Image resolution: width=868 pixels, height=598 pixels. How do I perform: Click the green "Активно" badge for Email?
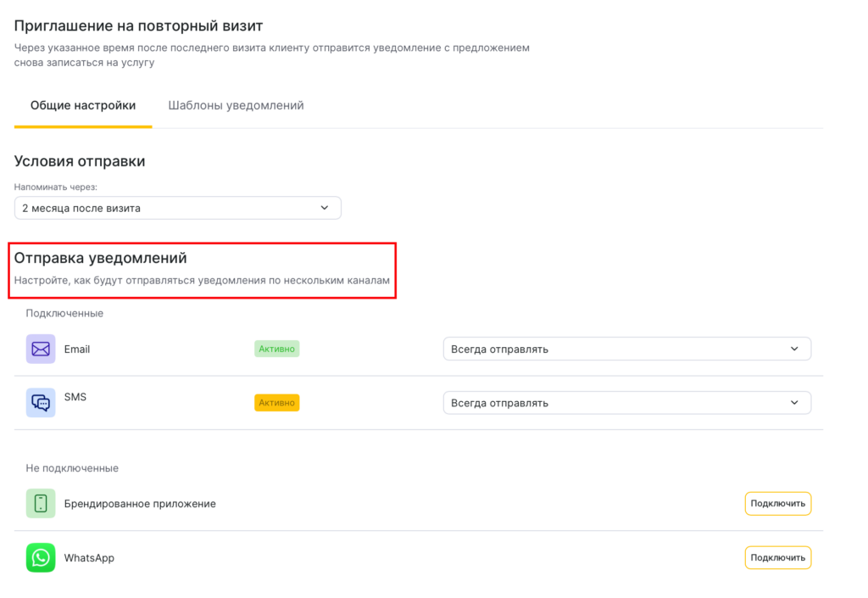[x=276, y=349]
